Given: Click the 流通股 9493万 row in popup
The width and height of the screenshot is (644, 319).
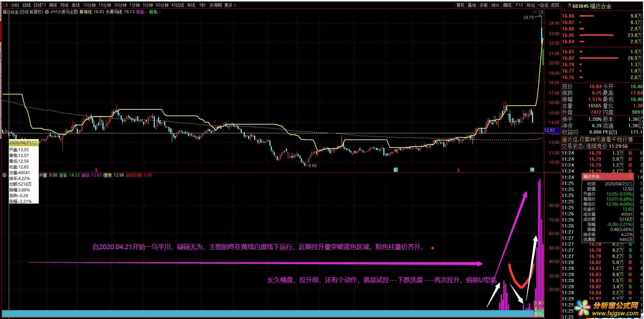Looking at the screenshot, I should point(608,239).
